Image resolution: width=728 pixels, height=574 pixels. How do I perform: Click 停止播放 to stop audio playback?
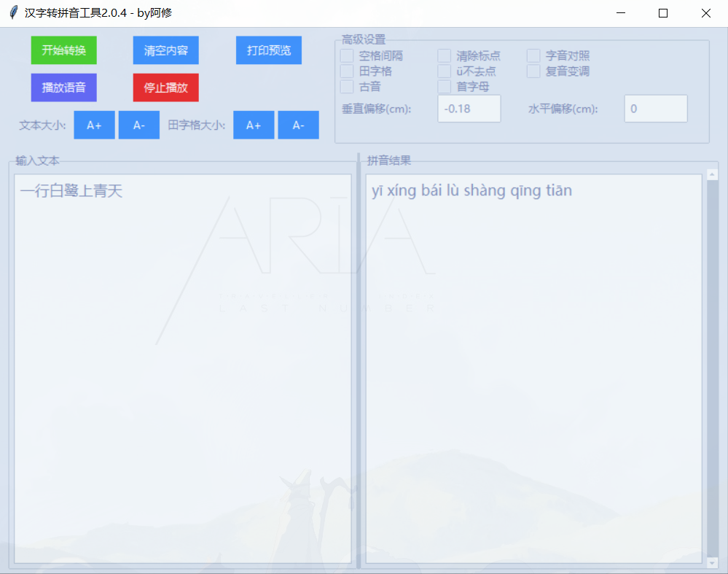click(165, 88)
